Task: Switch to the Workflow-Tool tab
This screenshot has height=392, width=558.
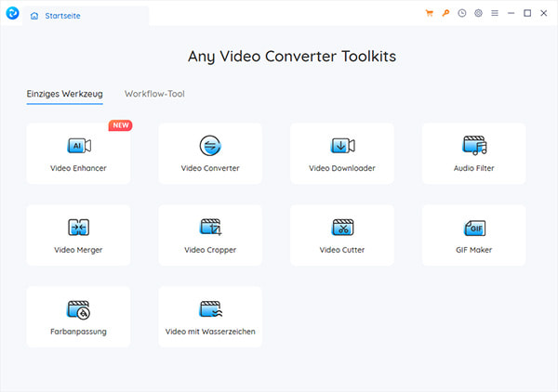Action: pyautogui.click(x=154, y=94)
